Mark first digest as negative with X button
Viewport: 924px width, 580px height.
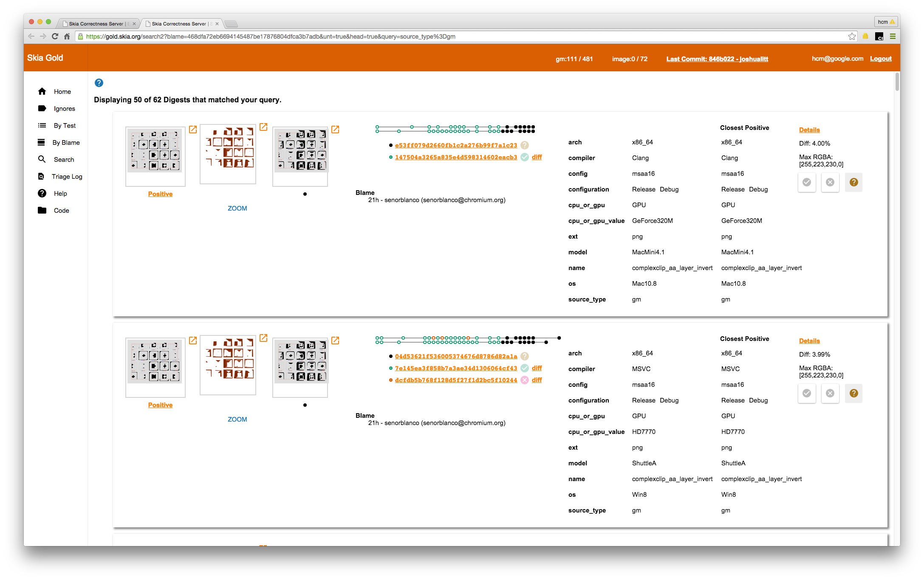pos(830,183)
